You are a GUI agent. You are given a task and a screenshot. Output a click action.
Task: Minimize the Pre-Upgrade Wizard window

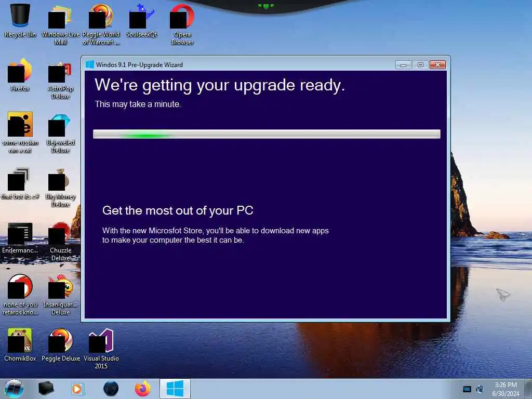(403, 65)
